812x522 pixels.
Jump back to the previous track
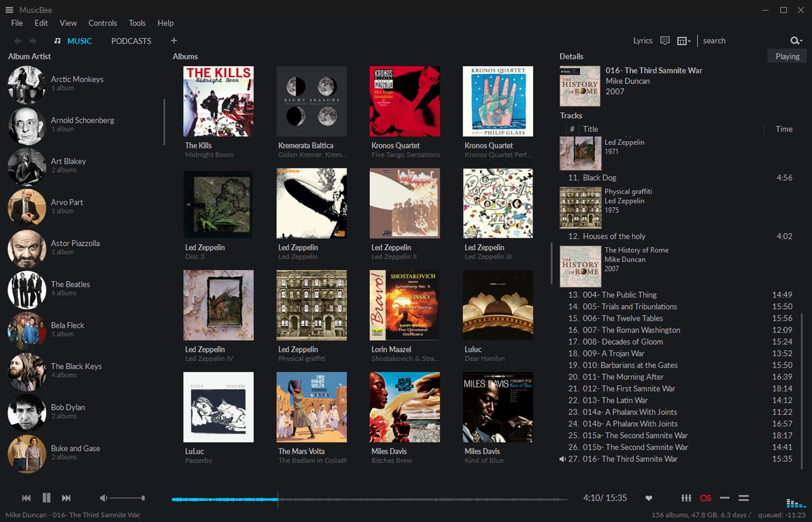(x=26, y=498)
